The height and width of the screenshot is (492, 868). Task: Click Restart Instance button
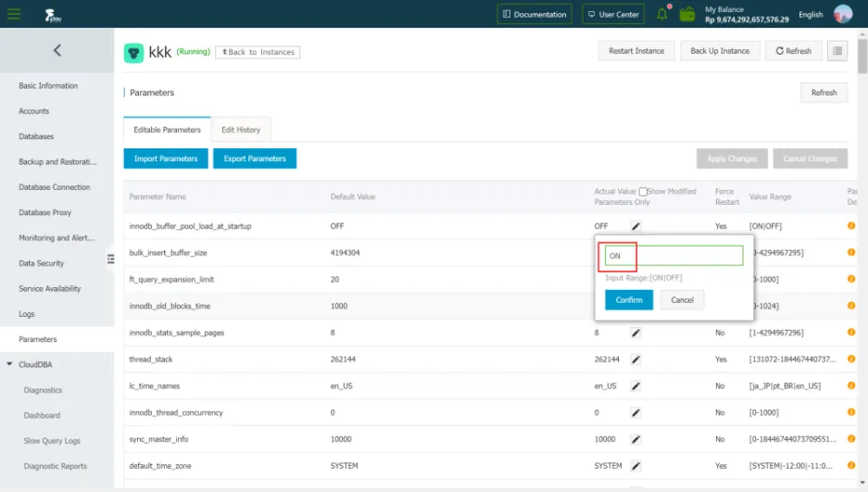(x=636, y=51)
